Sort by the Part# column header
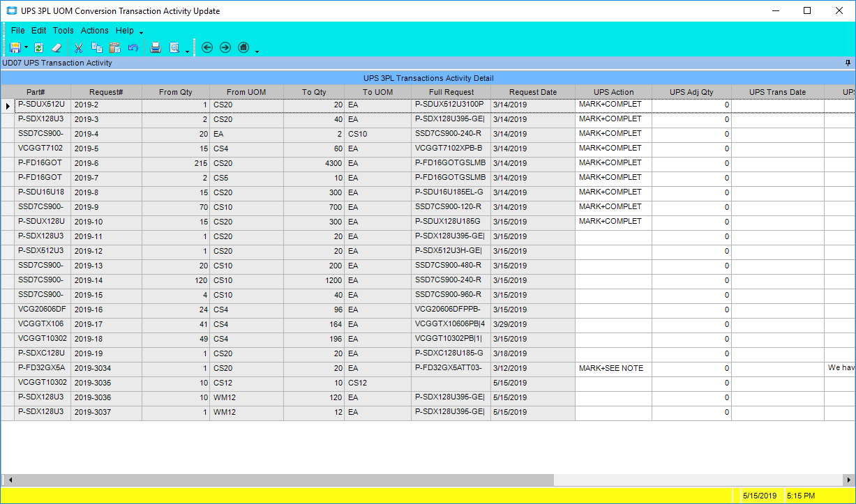This screenshot has height=504, width=856. [36, 92]
